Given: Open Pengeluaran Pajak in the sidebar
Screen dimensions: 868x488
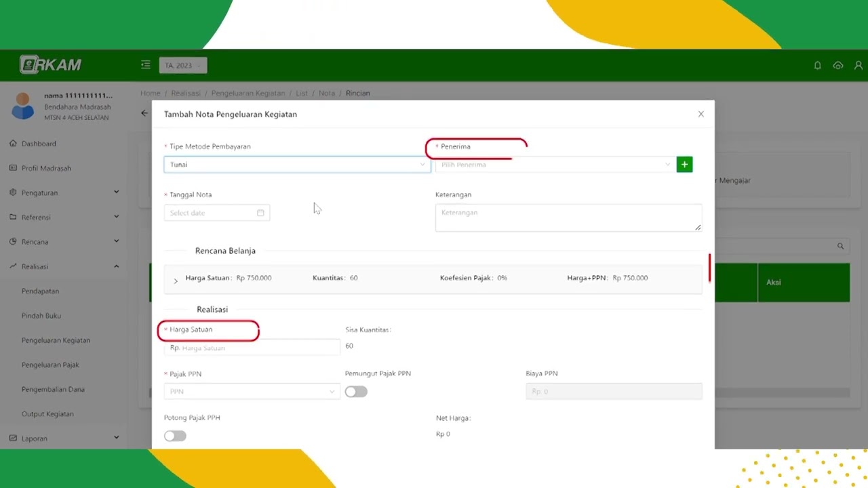Looking at the screenshot, I should point(50,365).
